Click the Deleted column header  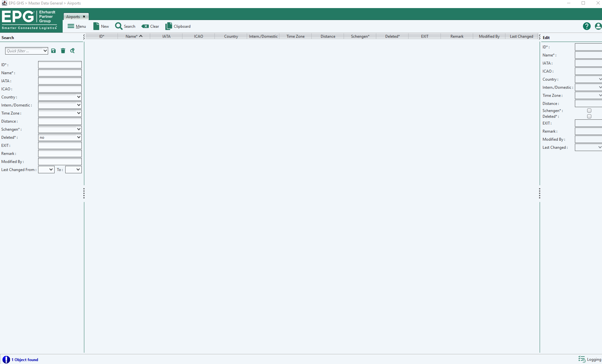click(x=392, y=36)
